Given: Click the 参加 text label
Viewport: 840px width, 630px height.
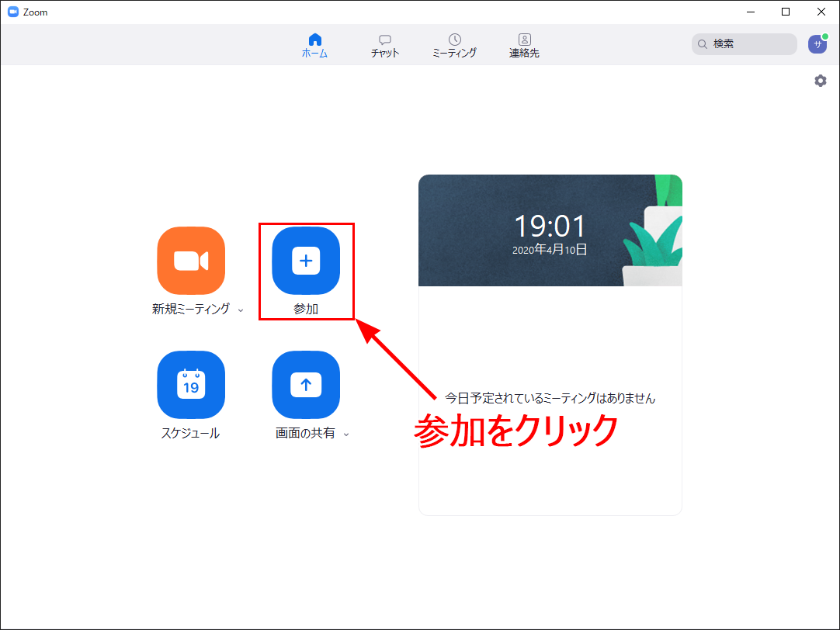Looking at the screenshot, I should click(306, 309).
